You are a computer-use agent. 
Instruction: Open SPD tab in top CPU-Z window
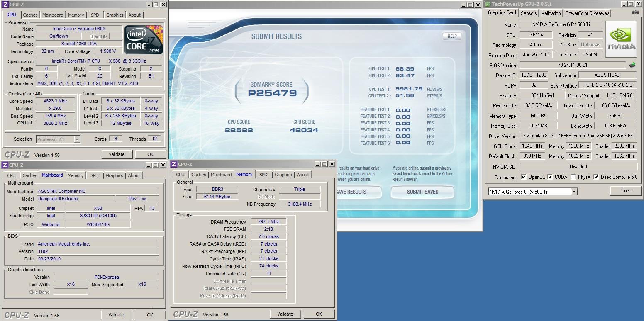[95, 15]
